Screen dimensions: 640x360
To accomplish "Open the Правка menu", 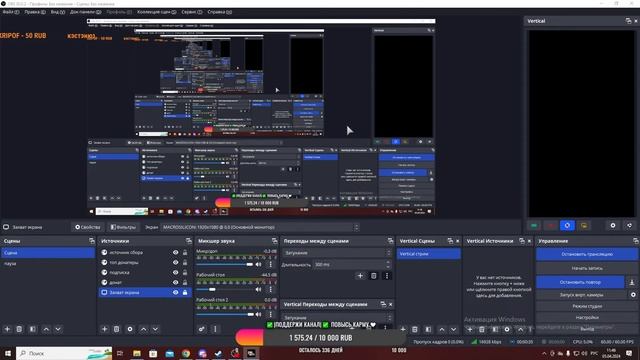I will pyautogui.click(x=35, y=12).
